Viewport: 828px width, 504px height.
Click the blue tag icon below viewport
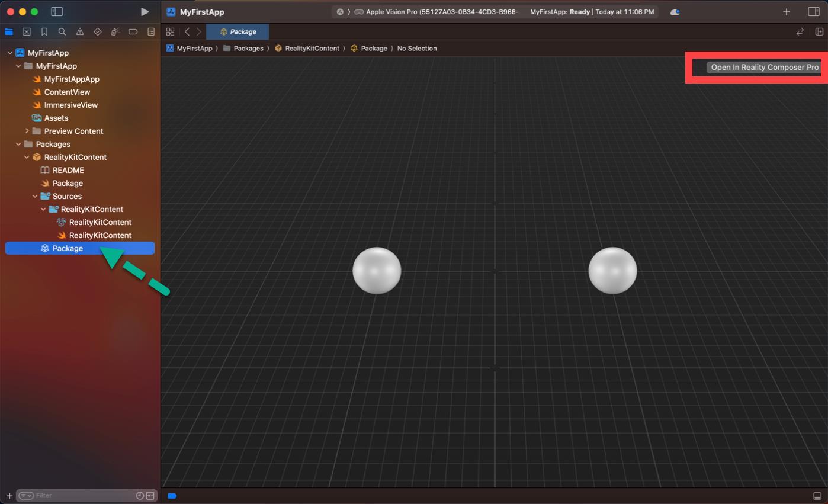pyautogui.click(x=172, y=496)
